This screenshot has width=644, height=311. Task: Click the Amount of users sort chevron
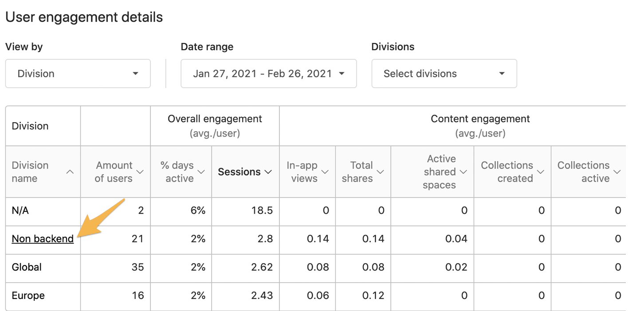[x=140, y=172]
